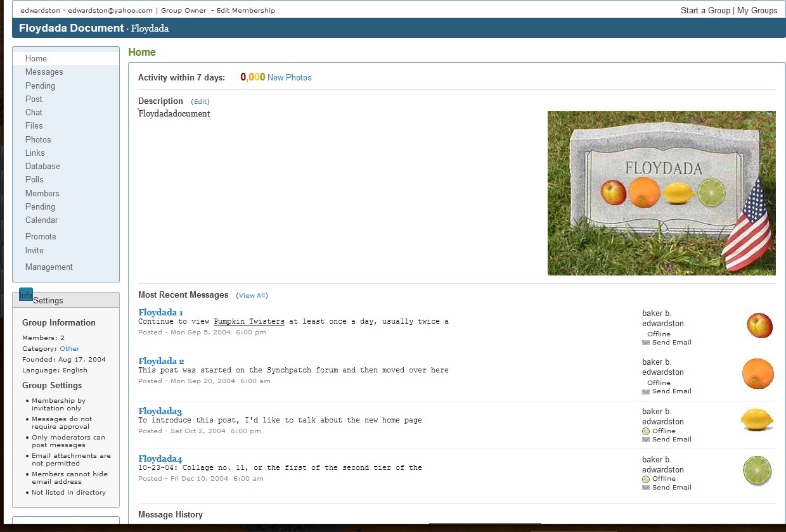
Task: Click the Offline smiley icon in Floydada3 row
Action: [x=646, y=431]
